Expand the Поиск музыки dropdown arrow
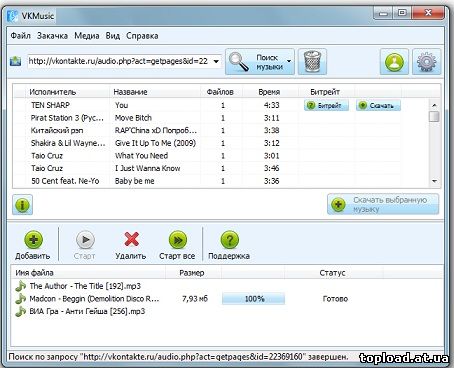The width and height of the screenshot is (454, 368). tap(289, 61)
